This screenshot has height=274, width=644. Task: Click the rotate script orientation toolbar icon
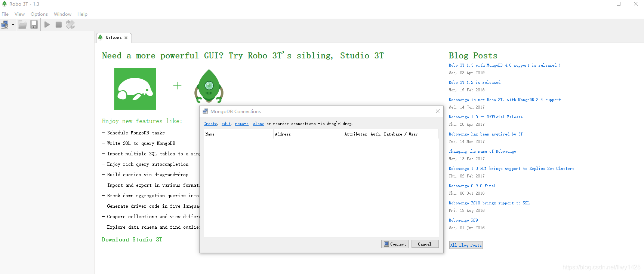click(x=70, y=25)
